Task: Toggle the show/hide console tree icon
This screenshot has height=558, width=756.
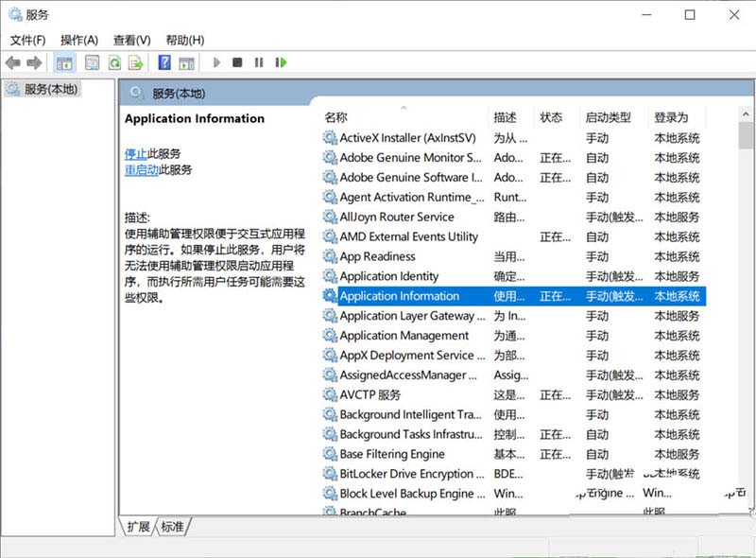Action: click(x=64, y=62)
